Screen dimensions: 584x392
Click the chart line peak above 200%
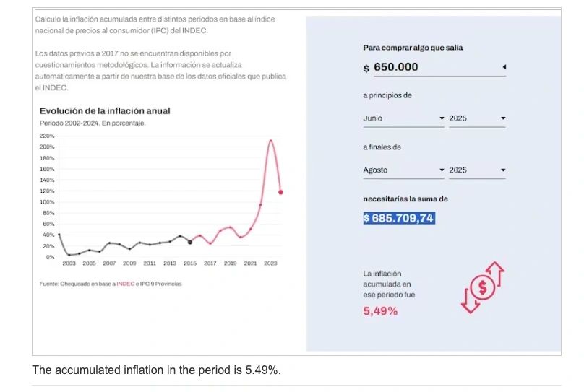coord(270,141)
